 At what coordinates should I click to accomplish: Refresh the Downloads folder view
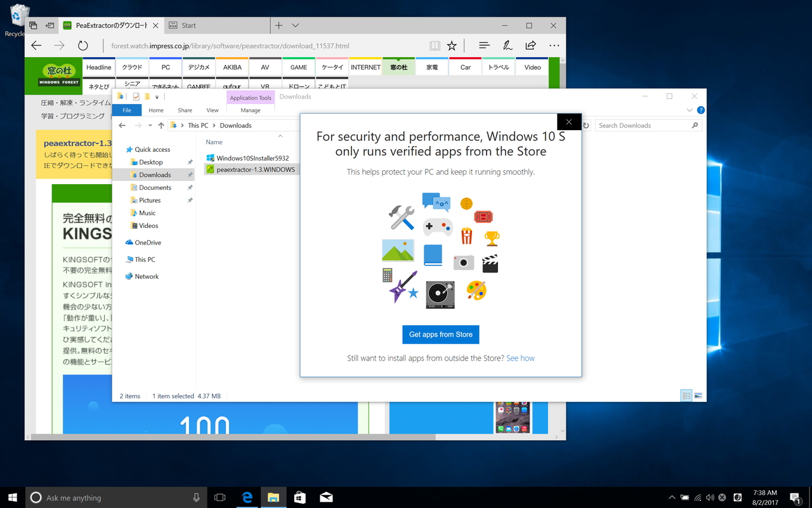[586, 125]
